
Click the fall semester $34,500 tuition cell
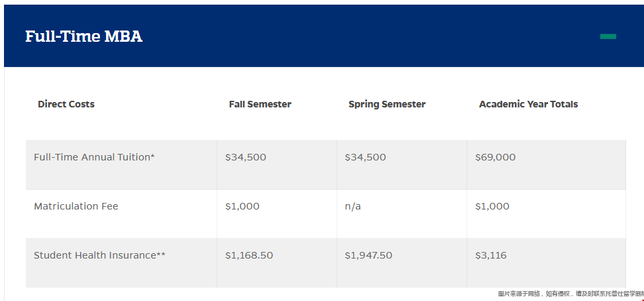click(246, 157)
